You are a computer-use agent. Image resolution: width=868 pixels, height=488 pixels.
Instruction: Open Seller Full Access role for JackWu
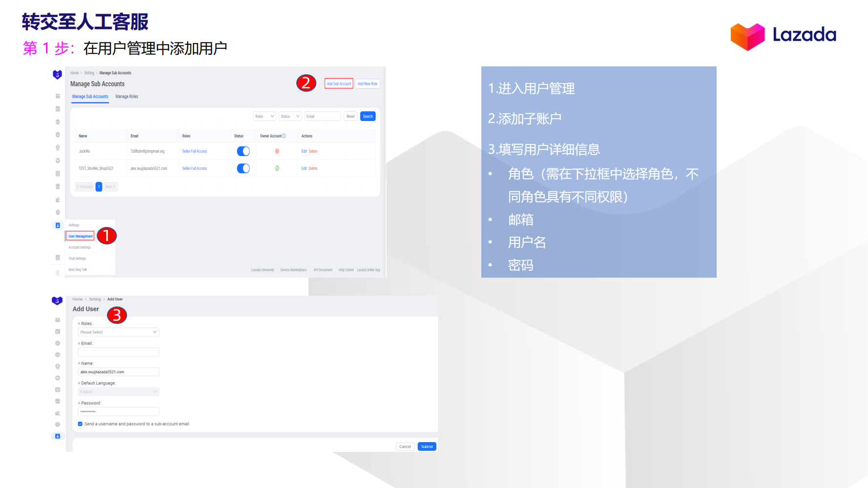click(194, 151)
